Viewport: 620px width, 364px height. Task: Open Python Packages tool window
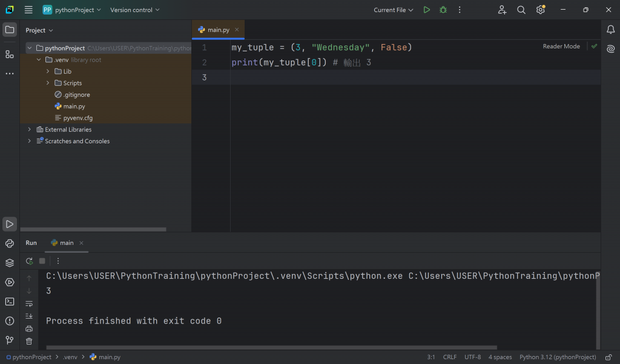(x=10, y=263)
